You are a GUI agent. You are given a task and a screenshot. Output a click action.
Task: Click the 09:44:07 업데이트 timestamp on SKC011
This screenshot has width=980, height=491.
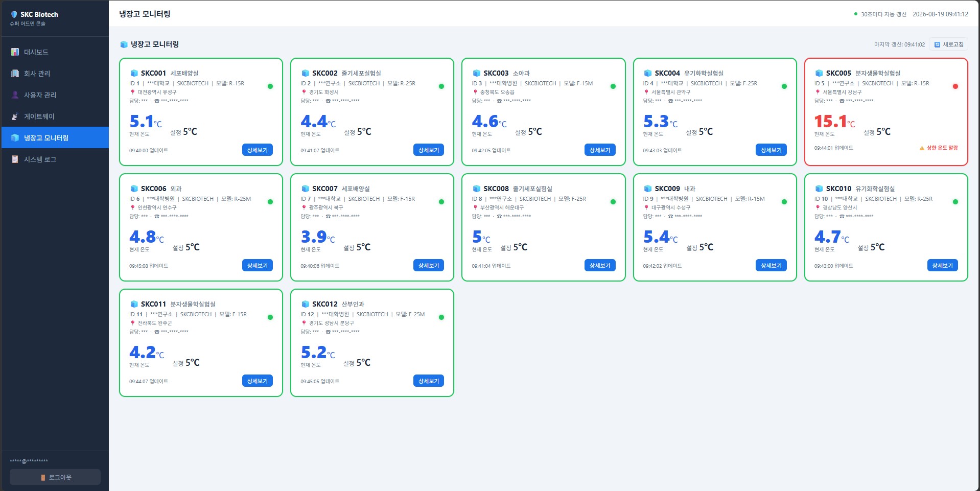click(148, 382)
